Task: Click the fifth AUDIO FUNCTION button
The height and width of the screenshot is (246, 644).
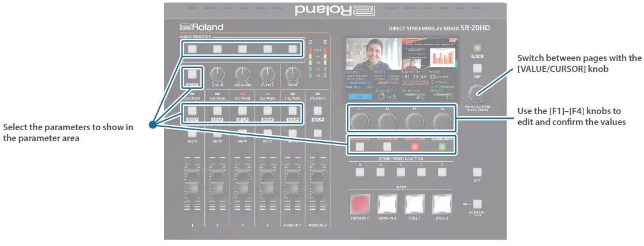Action: pyautogui.click(x=293, y=49)
